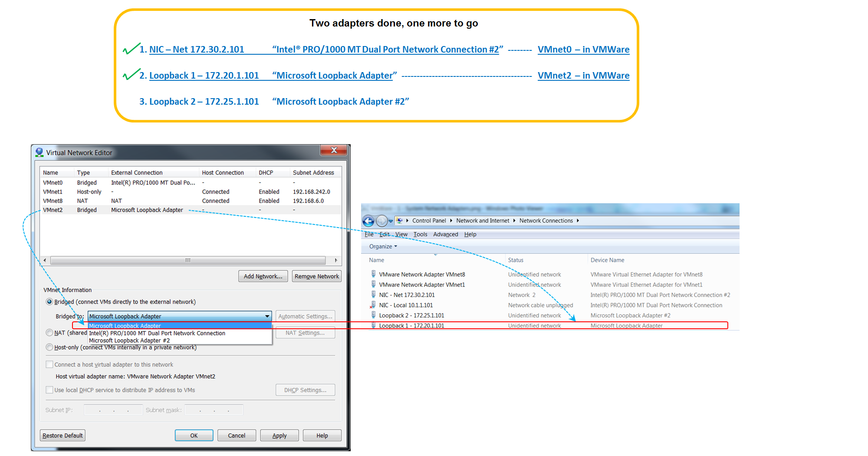The image size is (868, 456).
Task: Click the Add Network button
Action: (263, 276)
